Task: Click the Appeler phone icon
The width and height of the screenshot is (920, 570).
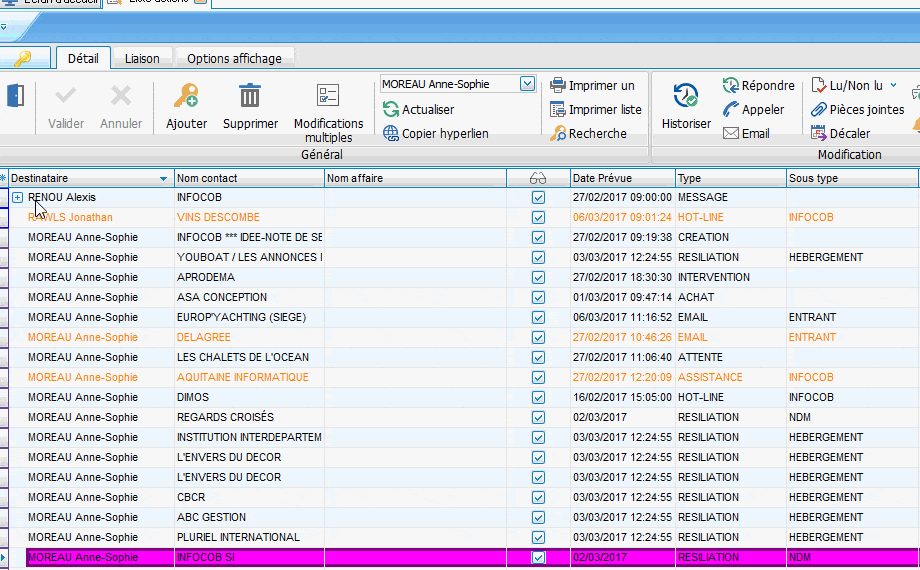Action: click(731, 110)
